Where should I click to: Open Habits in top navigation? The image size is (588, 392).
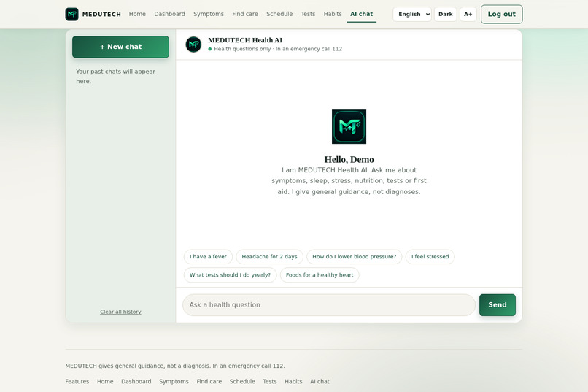333,14
